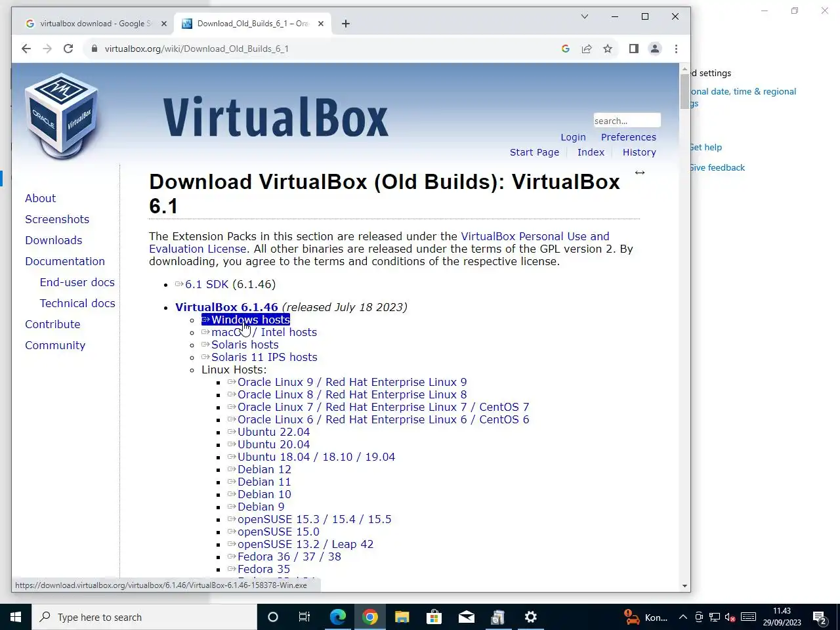Open Microsoft Store from the taskbar
Viewport: 840px width, 630px height.
tap(434, 617)
